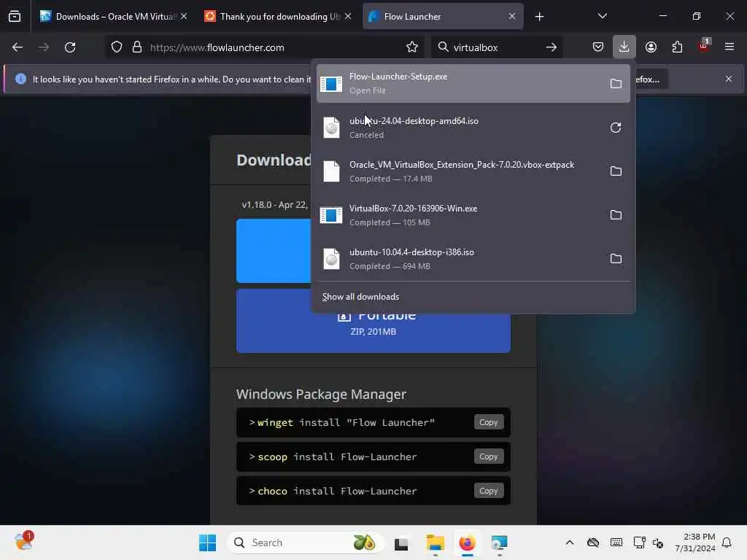Show VirtualBox-7.0.20 Win.exe in folder
This screenshot has height=560, width=747.
point(616,215)
